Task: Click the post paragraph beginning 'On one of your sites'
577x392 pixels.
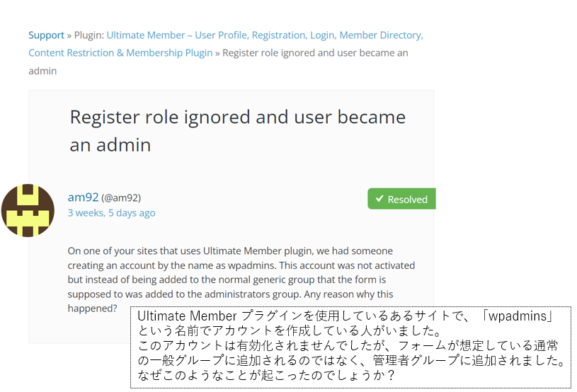Action: coord(241,279)
